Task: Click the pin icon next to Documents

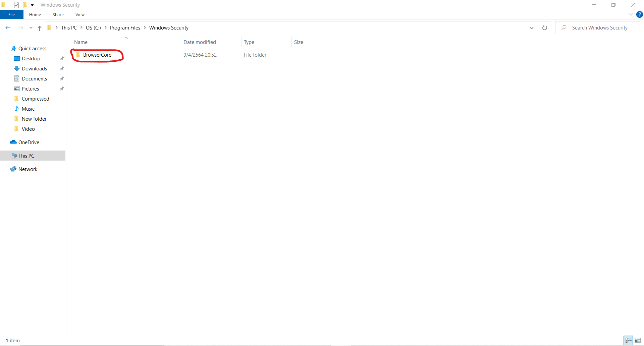Action: tap(62, 79)
